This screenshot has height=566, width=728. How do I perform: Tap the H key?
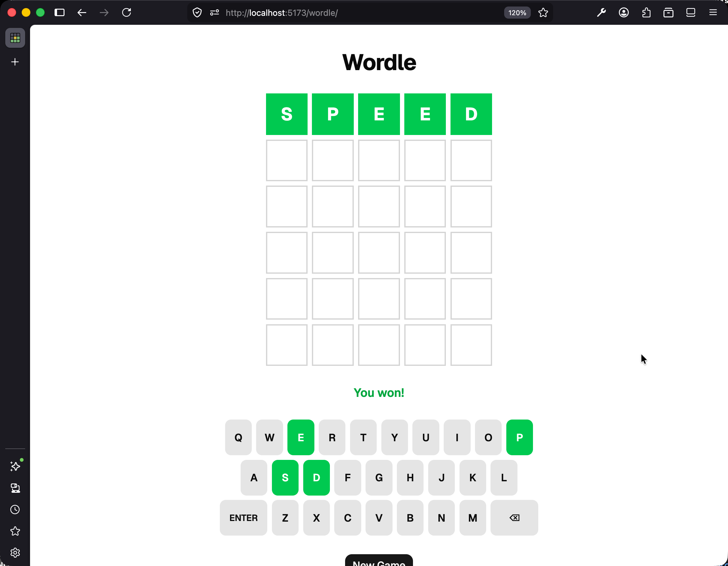410,478
